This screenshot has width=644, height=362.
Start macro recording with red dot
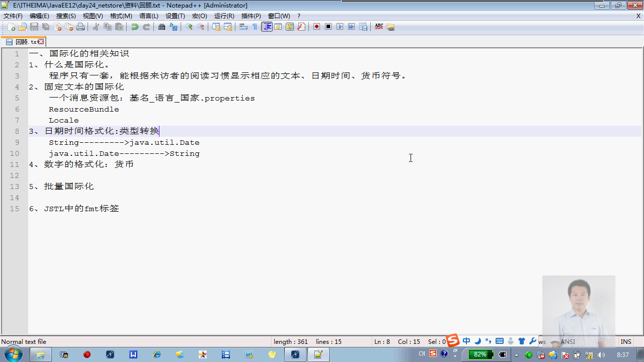pyautogui.click(x=317, y=27)
